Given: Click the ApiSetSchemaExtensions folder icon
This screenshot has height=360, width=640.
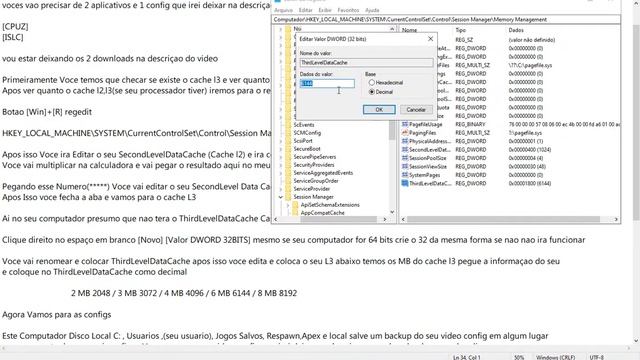Looking at the screenshot, I should tap(296, 205).
